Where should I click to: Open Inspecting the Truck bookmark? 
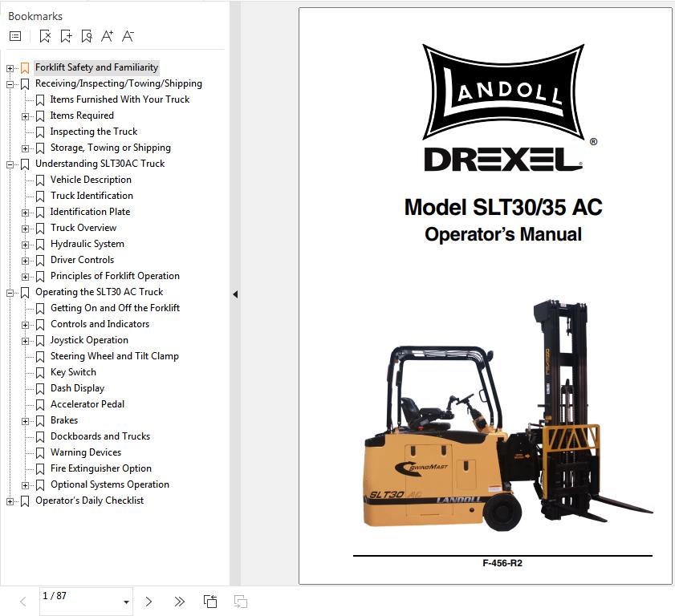(94, 132)
